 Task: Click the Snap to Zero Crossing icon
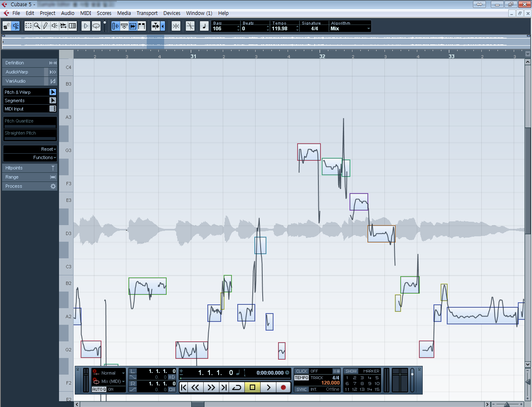coord(190,26)
